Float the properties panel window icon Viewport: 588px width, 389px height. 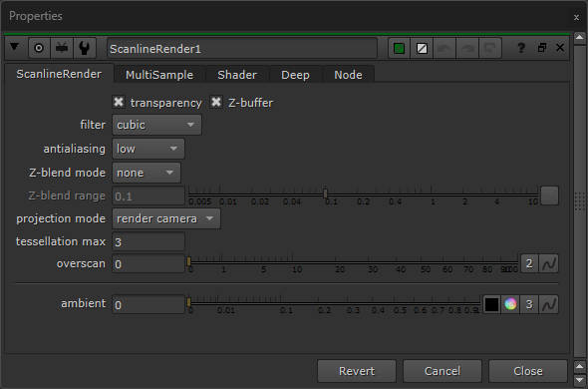click(542, 48)
